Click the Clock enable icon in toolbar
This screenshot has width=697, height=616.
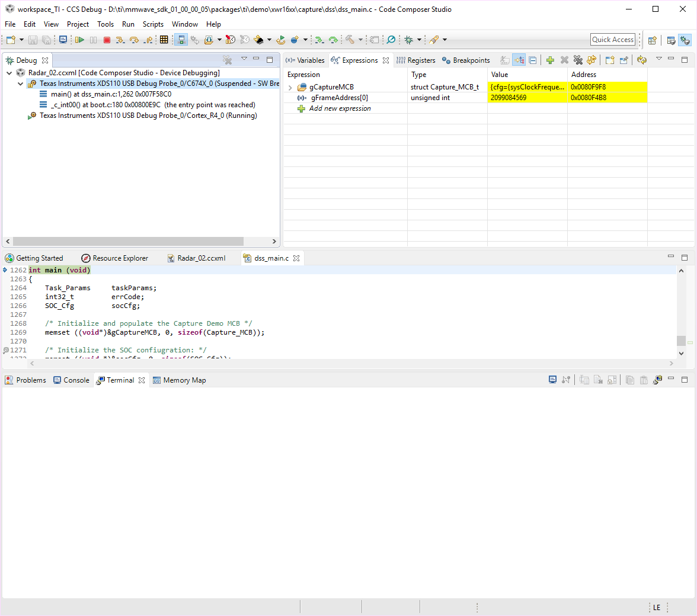pos(230,40)
